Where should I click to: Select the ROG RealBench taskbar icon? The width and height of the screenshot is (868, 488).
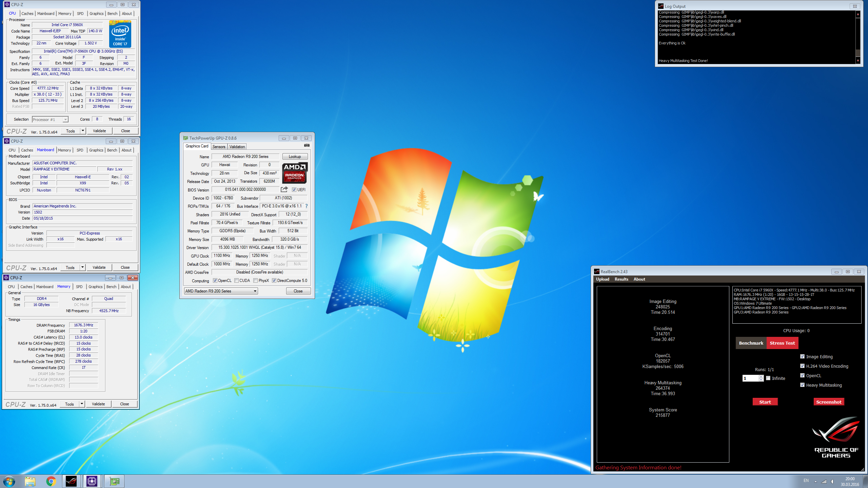point(71,481)
